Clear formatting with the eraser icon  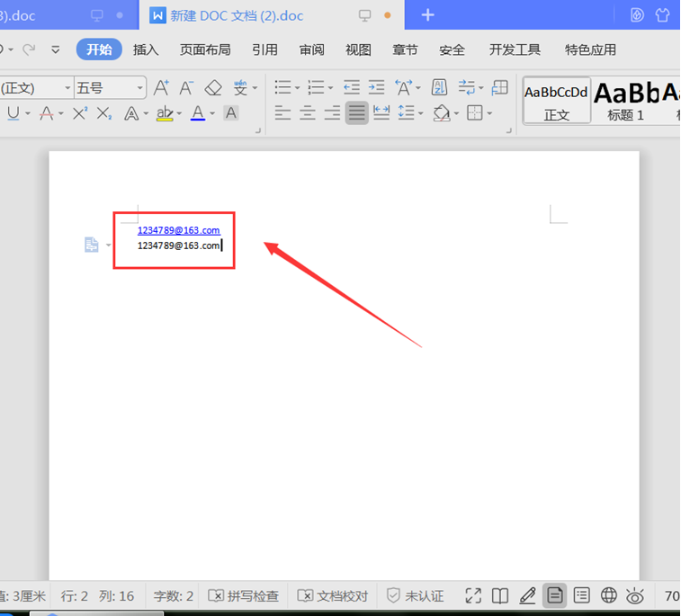point(213,88)
